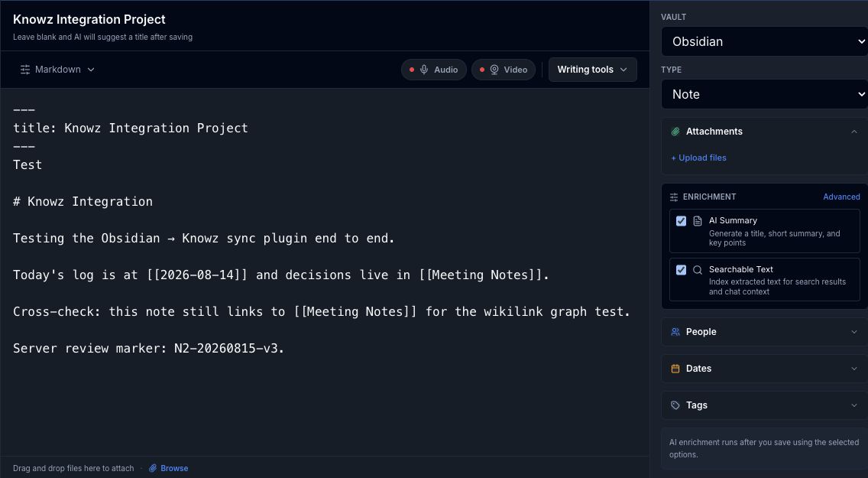Expand the People section

tap(765, 332)
